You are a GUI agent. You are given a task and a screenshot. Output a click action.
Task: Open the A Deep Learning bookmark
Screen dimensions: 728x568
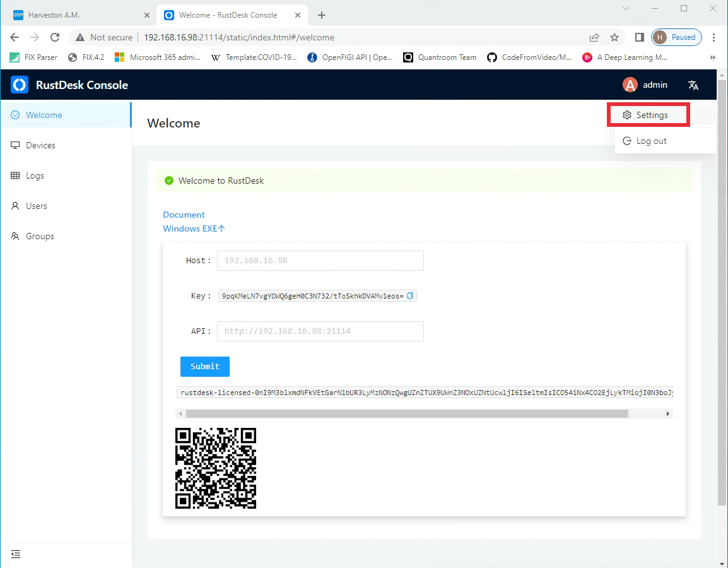point(625,57)
